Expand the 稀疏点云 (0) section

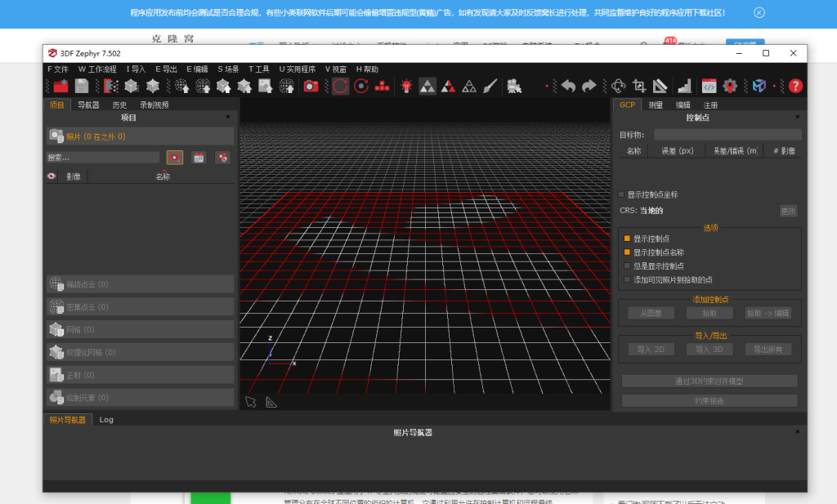click(141, 284)
